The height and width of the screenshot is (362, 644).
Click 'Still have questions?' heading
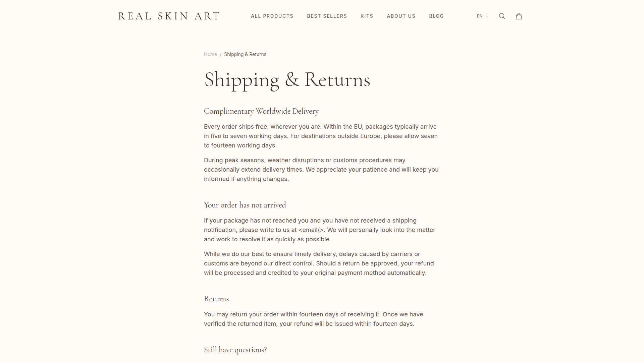[235, 350]
